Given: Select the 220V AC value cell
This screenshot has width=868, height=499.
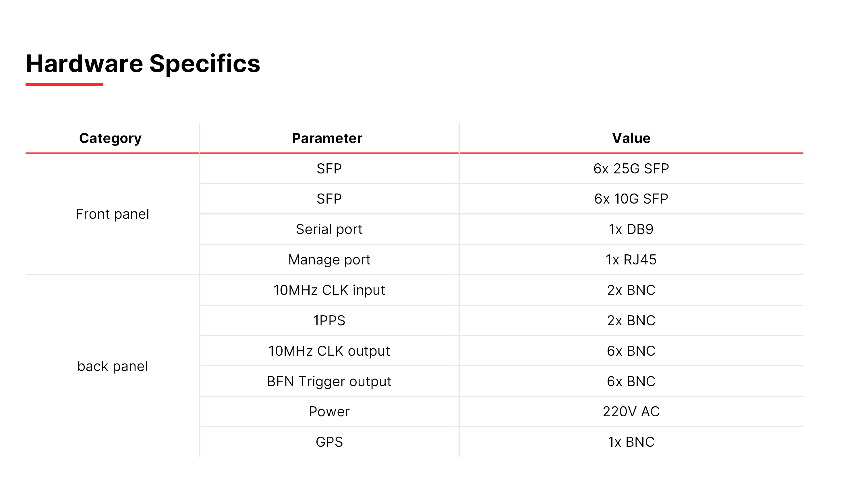Looking at the screenshot, I should pyautogui.click(x=631, y=412).
